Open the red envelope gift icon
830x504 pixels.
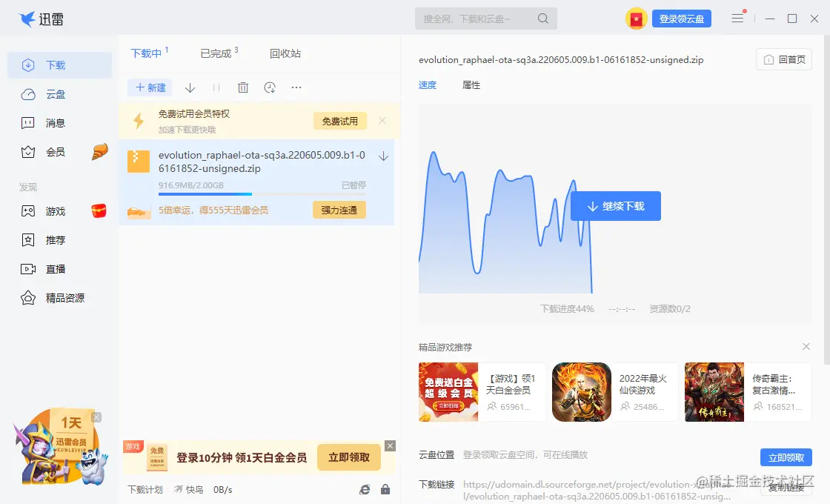(637, 19)
